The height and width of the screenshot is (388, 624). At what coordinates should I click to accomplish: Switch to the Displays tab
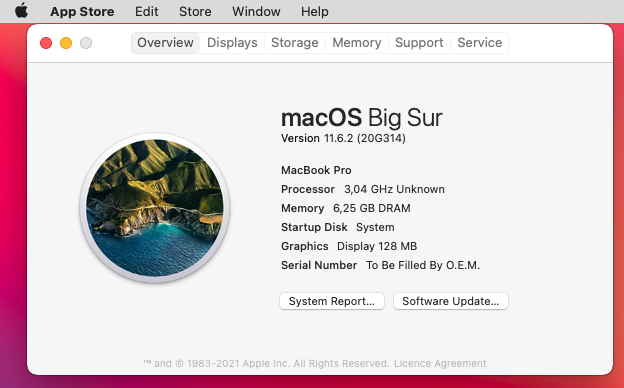pyautogui.click(x=232, y=43)
